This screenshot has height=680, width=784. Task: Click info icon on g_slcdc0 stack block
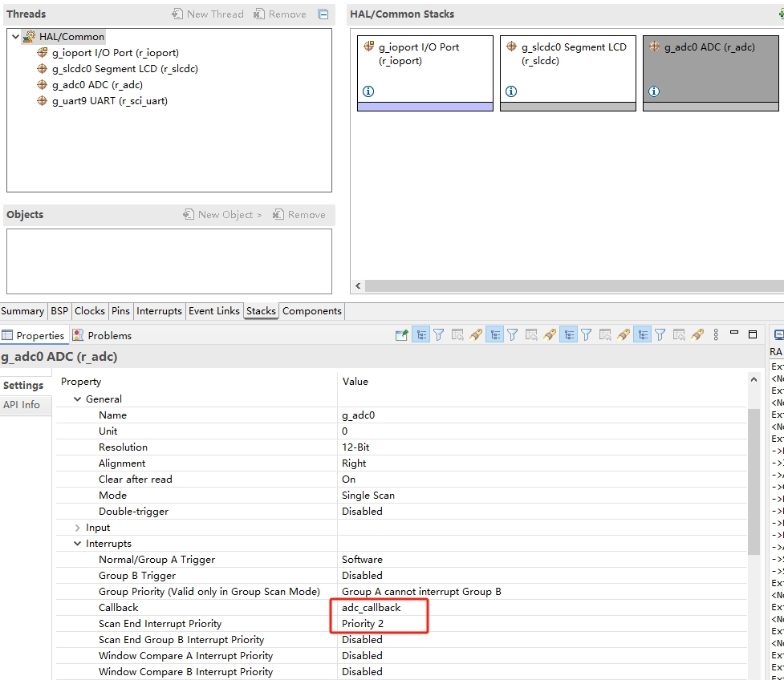click(511, 91)
